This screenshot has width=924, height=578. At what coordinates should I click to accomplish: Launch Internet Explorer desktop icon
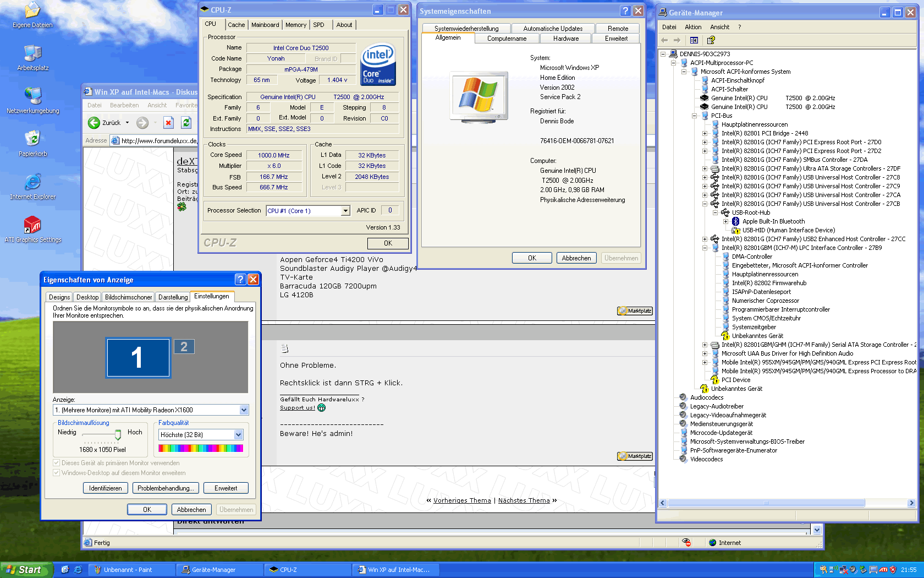click(x=32, y=186)
